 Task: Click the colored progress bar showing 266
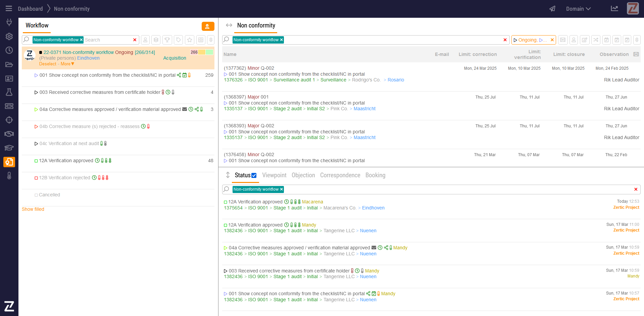click(202, 52)
